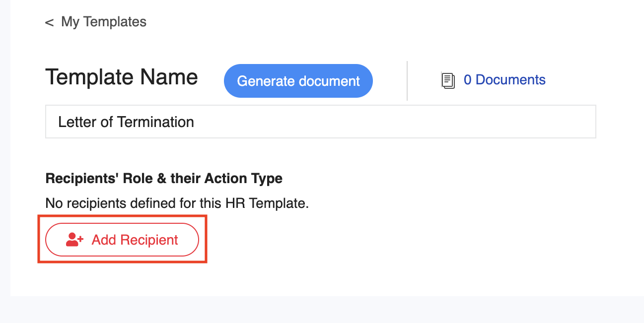This screenshot has width=644, height=323.
Task: Click the Add Recipient button
Action: point(122,240)
